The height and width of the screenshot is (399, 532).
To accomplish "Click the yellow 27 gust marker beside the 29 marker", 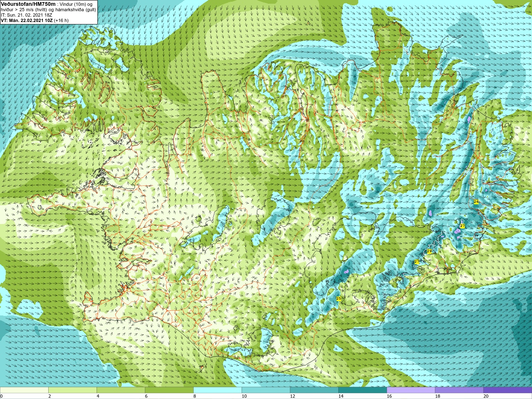I will (417, 261).
